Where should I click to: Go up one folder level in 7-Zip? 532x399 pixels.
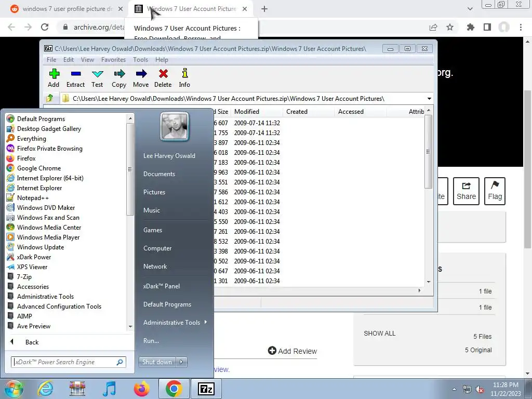coord(50,98)
